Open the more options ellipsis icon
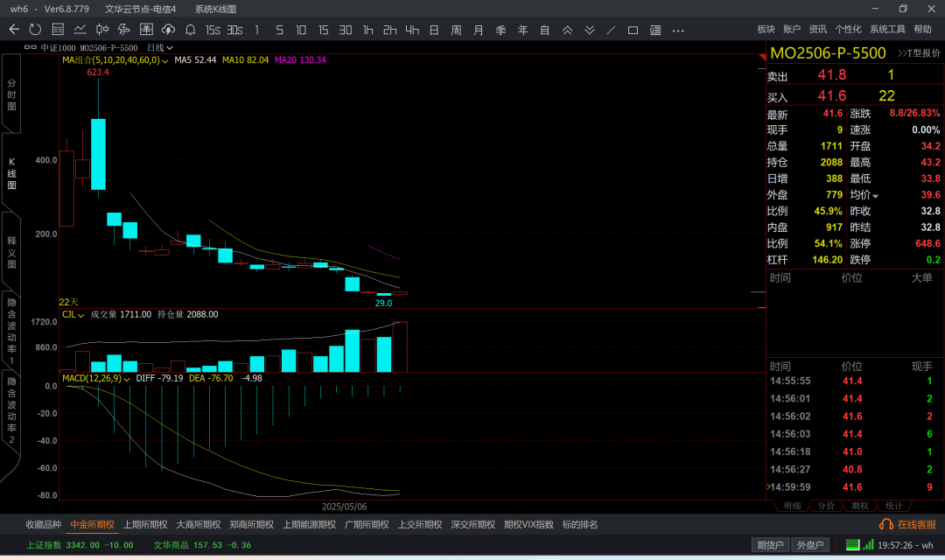This screenshot has width=945, height=560. pos(678,30)
